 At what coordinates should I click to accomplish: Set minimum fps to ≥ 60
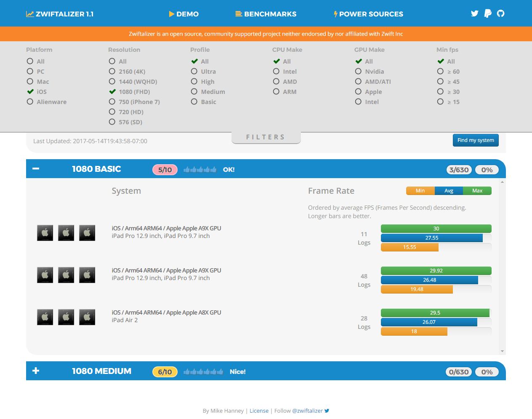pyautogui.click(x=448, y=72)
